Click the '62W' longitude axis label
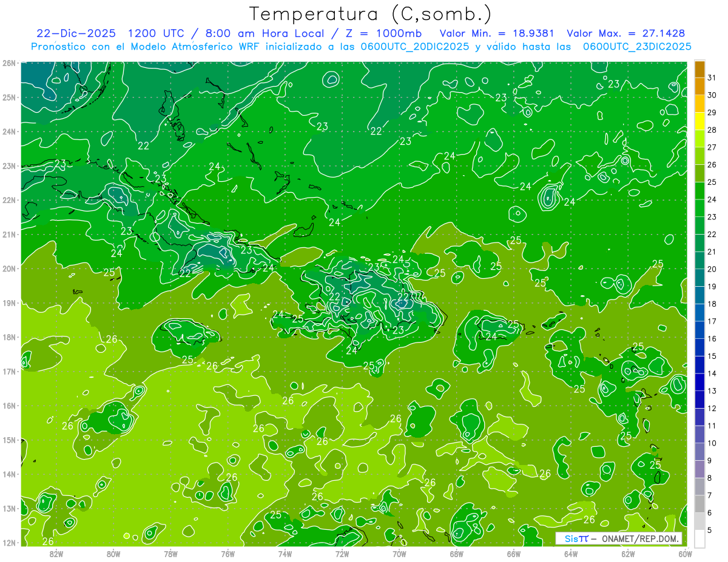Image resolution: width=728 pixels, height=562 pixels. pos(628,554)
